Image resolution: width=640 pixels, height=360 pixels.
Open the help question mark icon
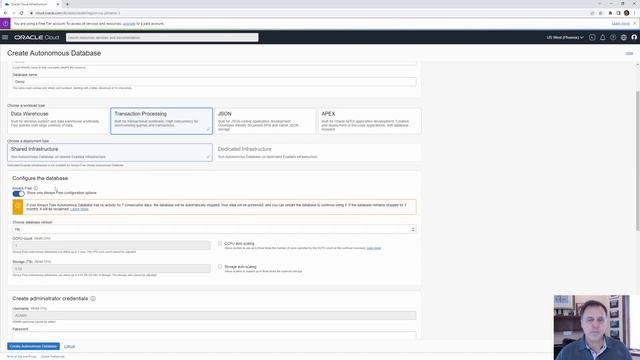point(613,37)
